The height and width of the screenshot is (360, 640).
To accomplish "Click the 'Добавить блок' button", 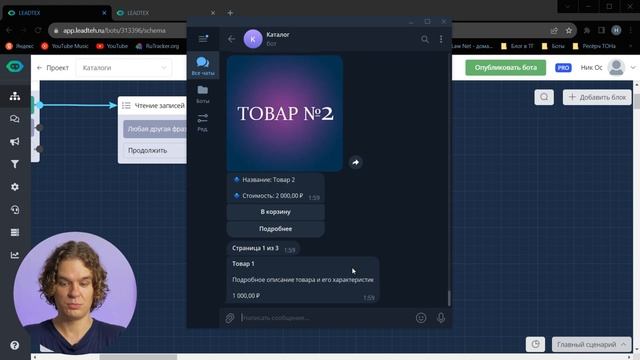I will pos(597,97).
